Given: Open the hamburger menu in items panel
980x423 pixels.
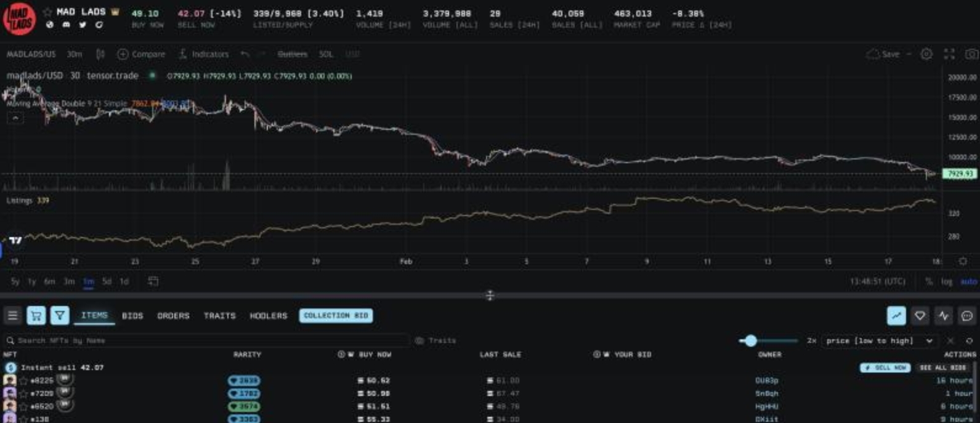Looking at the screenshot, I should click(x=12, y=316).
